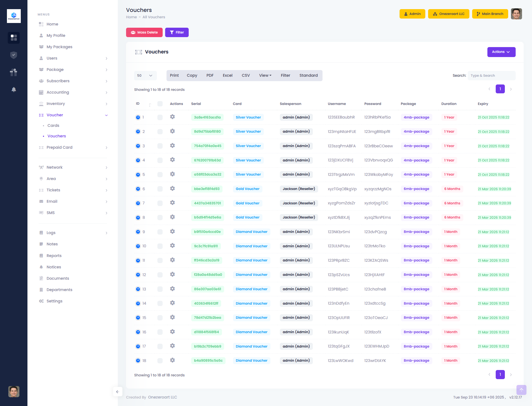
Task: Check the checkbox for voucher row 1
Action: click(160, 117)
